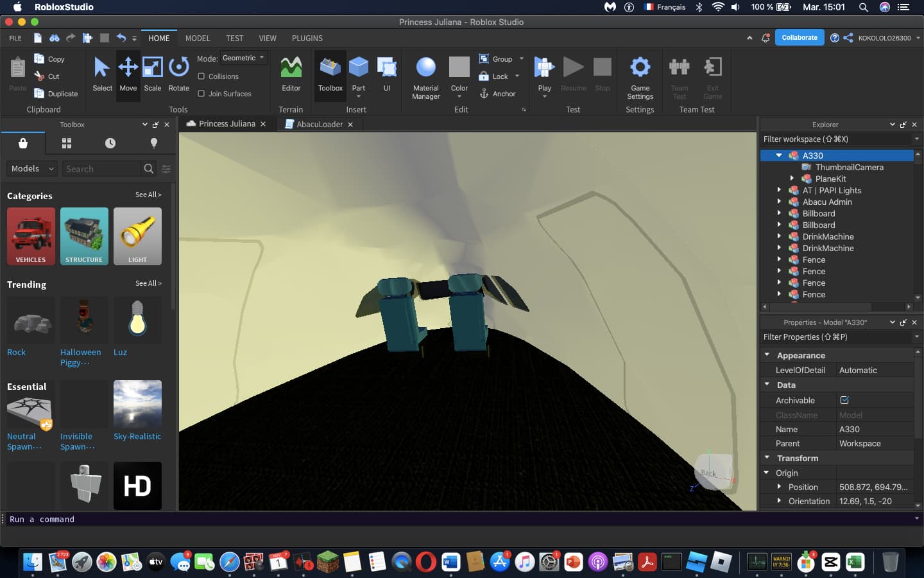Image resolution: width=924 pixels, height=578 pixels.
Task: Open the Halloween Piggy model link
Action: click(x=80, y=358)
